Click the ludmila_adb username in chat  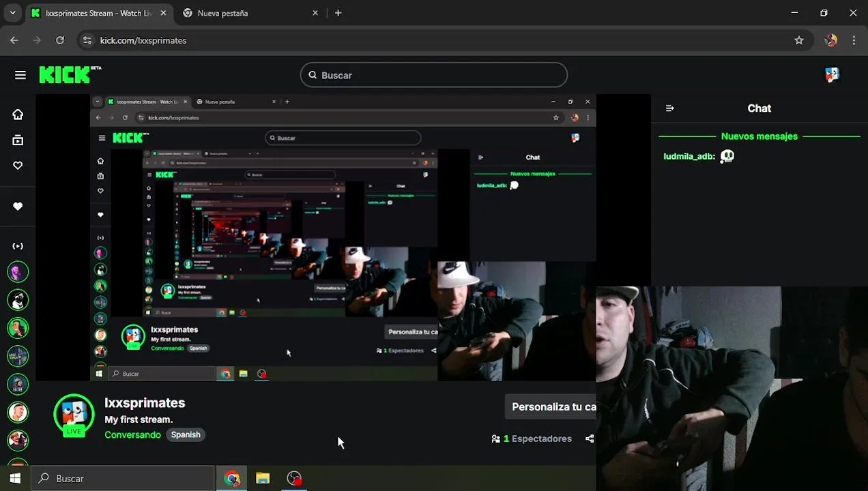[689, 156]
